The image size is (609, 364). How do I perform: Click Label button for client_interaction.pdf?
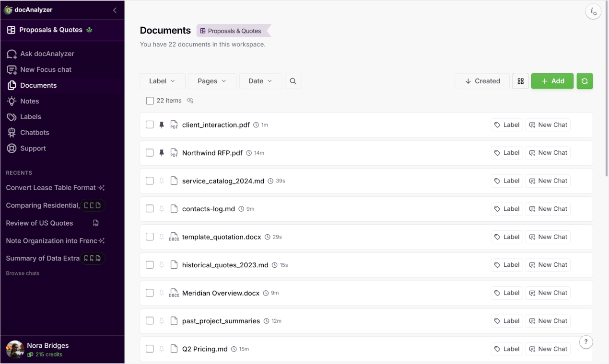(x=507, y=125)
